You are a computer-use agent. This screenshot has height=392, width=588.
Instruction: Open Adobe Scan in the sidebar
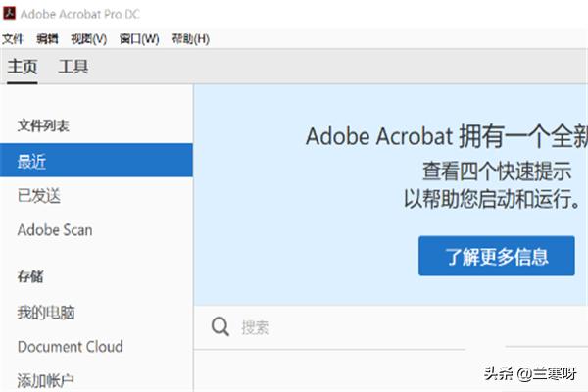pos(55,230)
